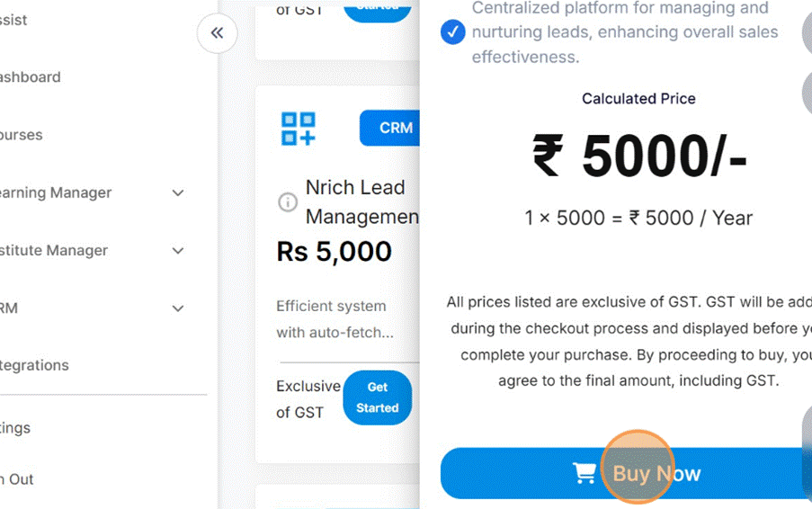Expand the CRM sidebar chevron
812x509 pixels.
coord(178,308)
